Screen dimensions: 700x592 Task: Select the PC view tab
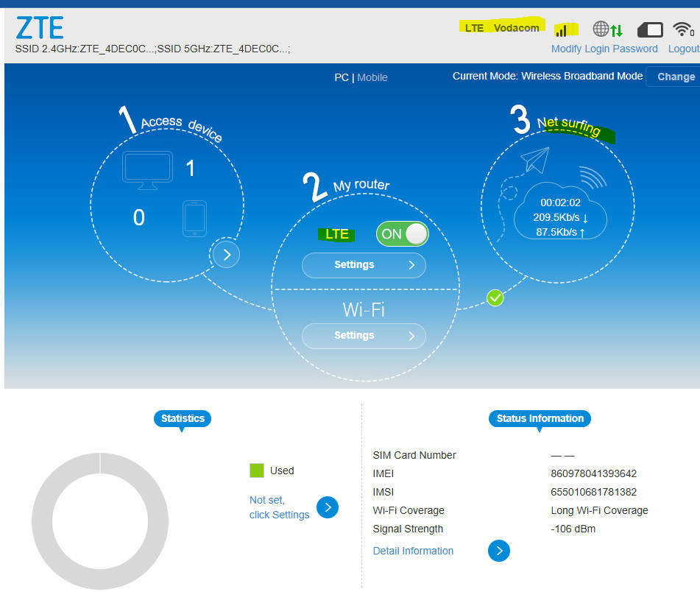[341, 77]
